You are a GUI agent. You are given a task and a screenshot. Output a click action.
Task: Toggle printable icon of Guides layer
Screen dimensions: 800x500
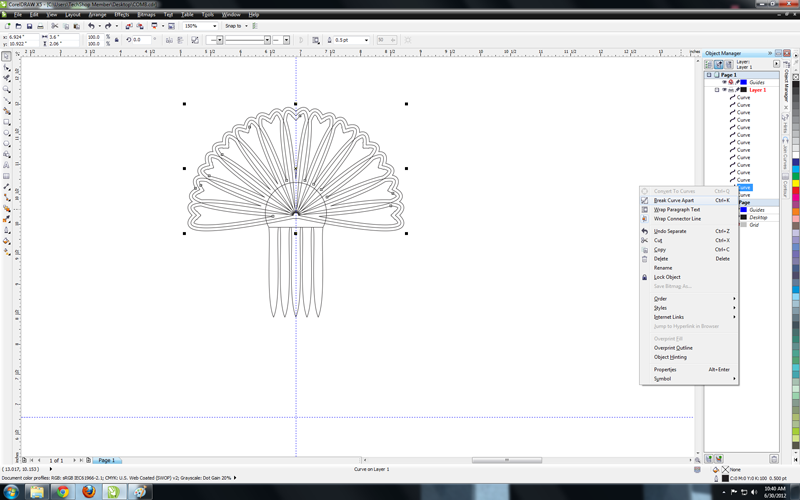pyautogui.click(x=731, y=82)
